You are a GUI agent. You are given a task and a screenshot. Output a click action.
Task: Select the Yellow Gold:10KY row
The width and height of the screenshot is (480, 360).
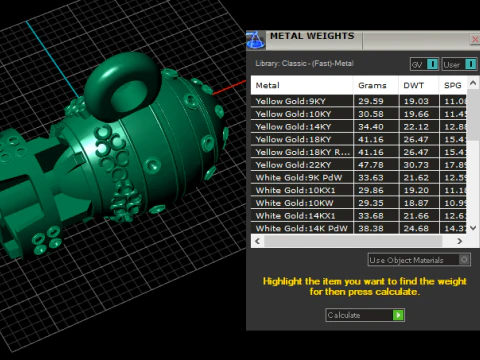tap(359, 114)
